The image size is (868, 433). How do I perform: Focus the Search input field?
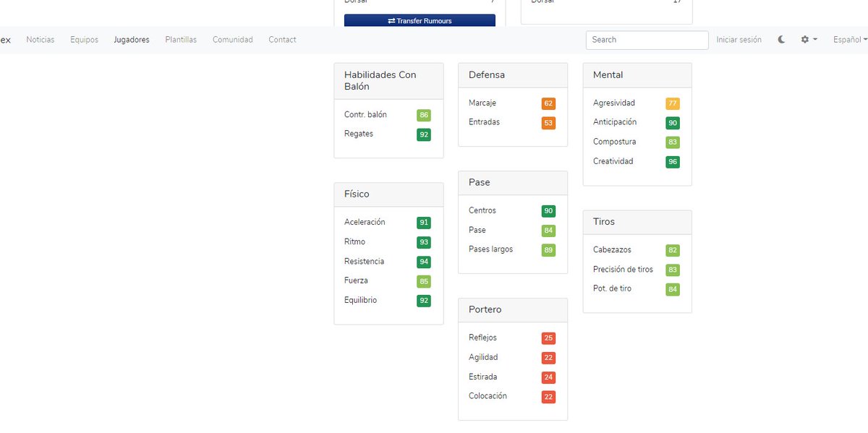click(x=647, y=40)
